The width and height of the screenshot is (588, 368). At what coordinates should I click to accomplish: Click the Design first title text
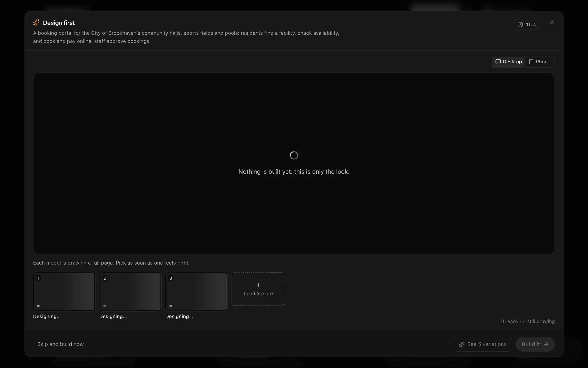59,23
